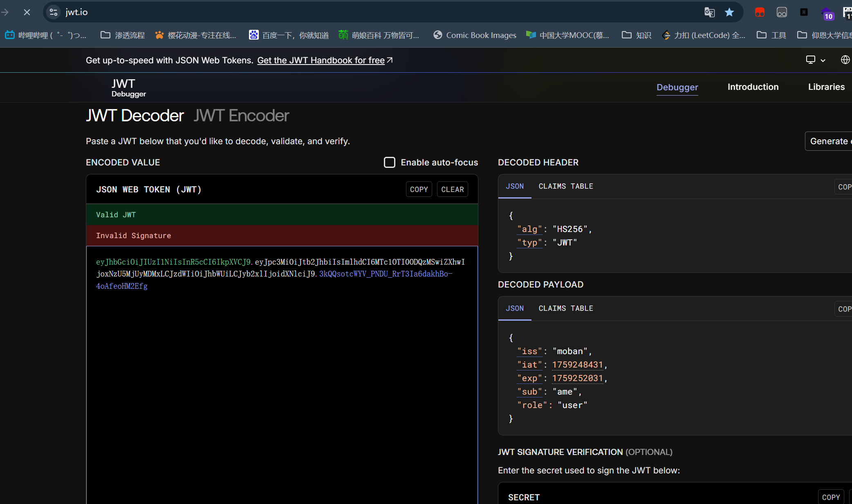Switch to the Debugger nav item
Image resolution: width=852 pixels, height=504 pixels.
pyautogui.click(x=677, y=87)
